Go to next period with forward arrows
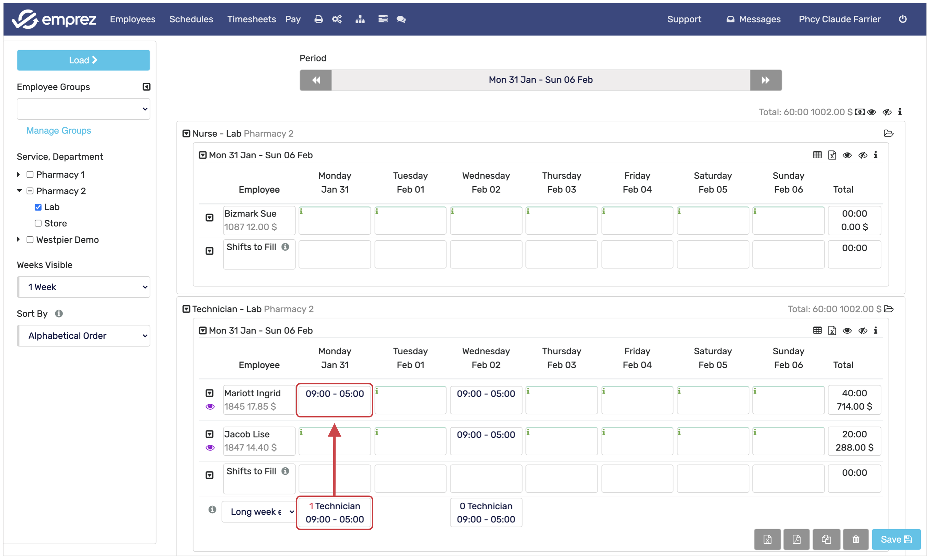This screenshot has width=932, height=560. [x=765, y=80]
